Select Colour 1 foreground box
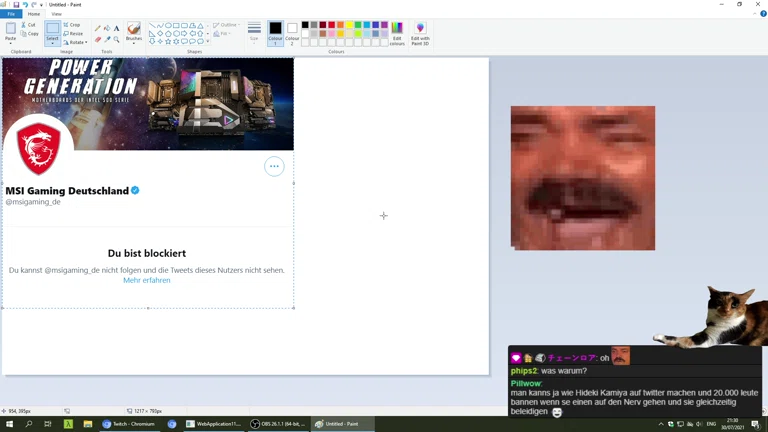The height and width of the screenshot is (432, 768). click(x=275, y=33)
